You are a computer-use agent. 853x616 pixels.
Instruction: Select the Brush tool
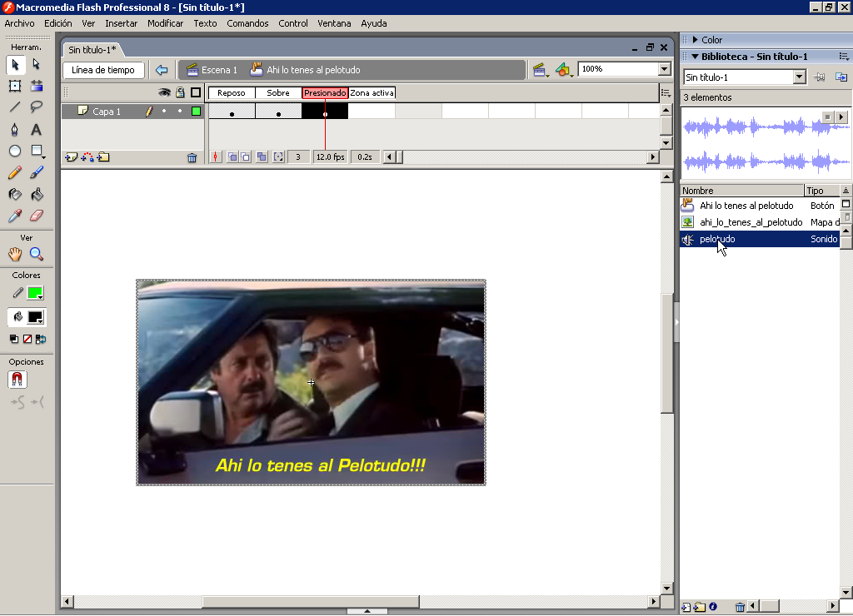37,173
